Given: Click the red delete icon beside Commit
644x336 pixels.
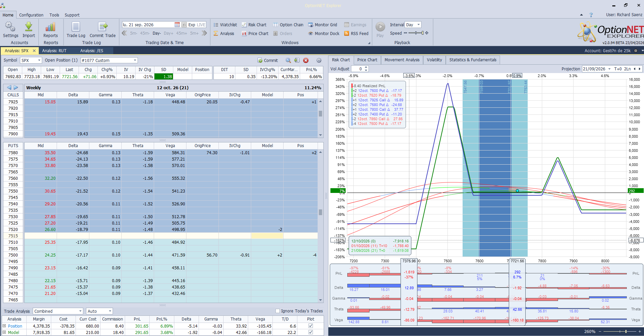Looking at the screenshot, I should click(x=306, y=60).
